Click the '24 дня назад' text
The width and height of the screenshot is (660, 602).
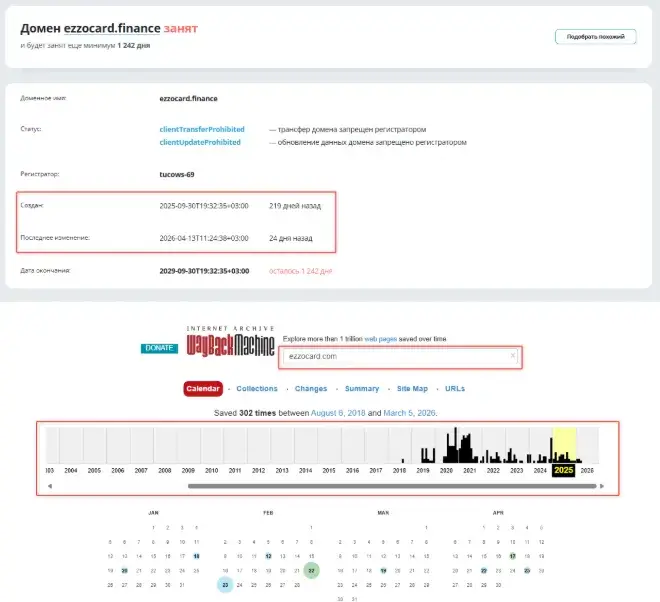pyautogui.click(x=290, y=238)
